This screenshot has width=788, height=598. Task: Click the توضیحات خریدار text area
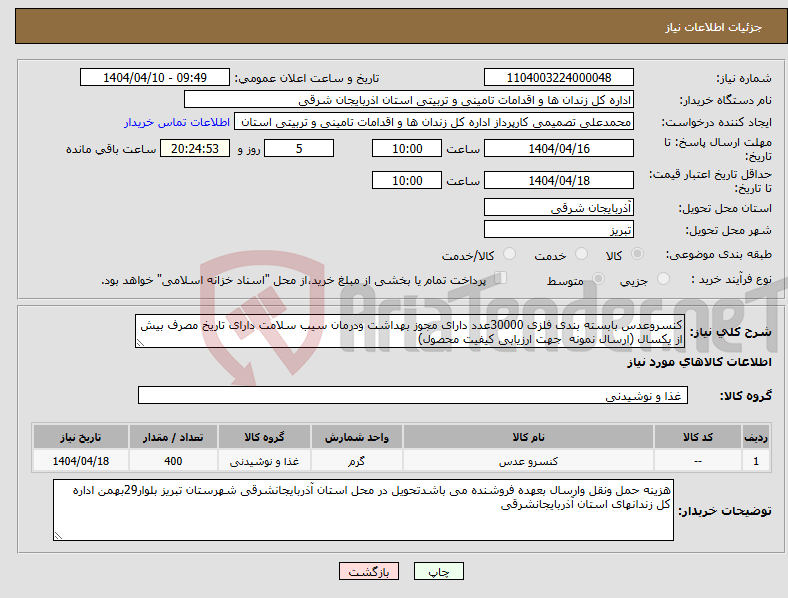click(363, 510)
